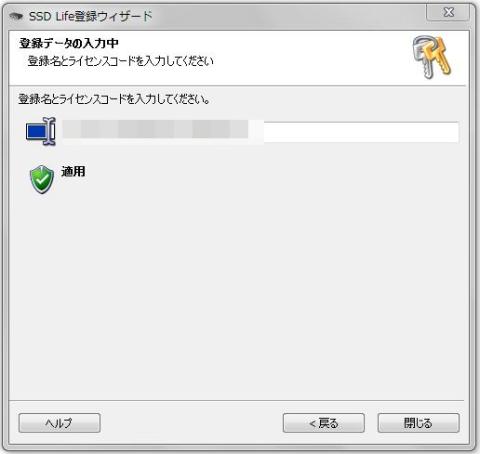Click the bold heading 登録データの入力中
This screenshot has height=454, width=480.
tap(69, 43)
